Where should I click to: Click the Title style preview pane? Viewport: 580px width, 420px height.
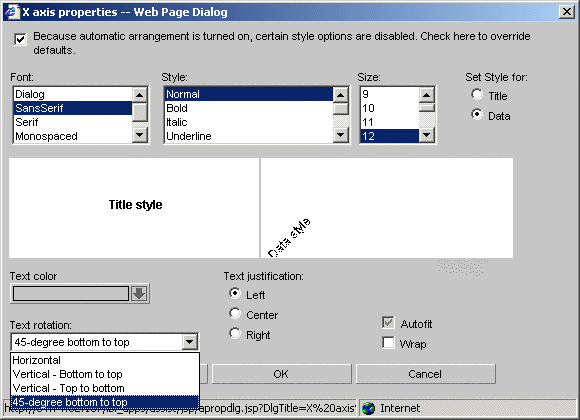tap(134, 208)
